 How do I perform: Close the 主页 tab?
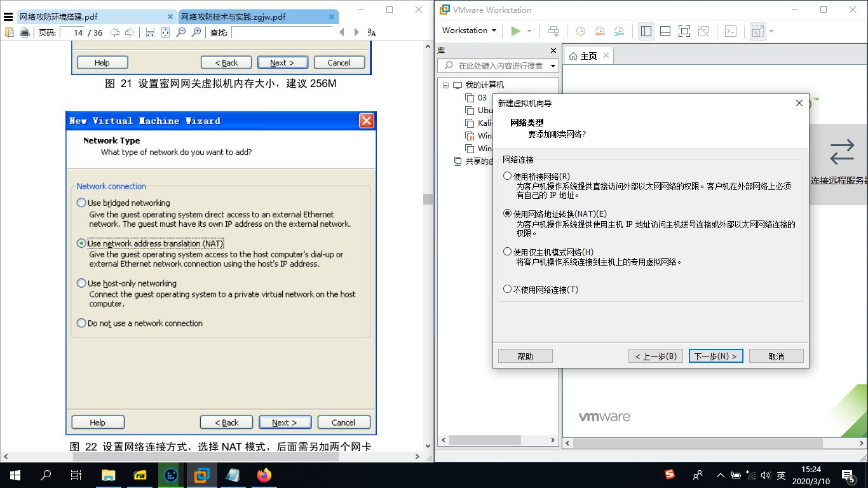coord(606,55)
